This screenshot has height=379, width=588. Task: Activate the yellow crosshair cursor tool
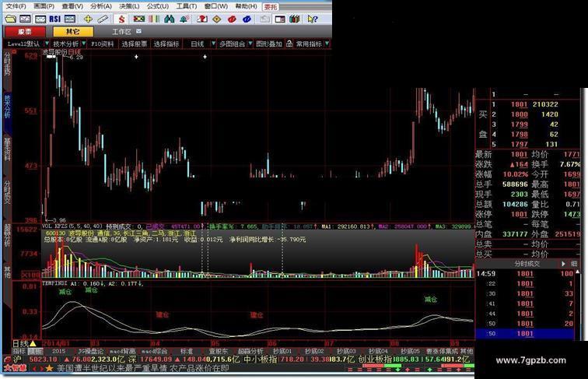pyautogui.click(x=88, y=19)
